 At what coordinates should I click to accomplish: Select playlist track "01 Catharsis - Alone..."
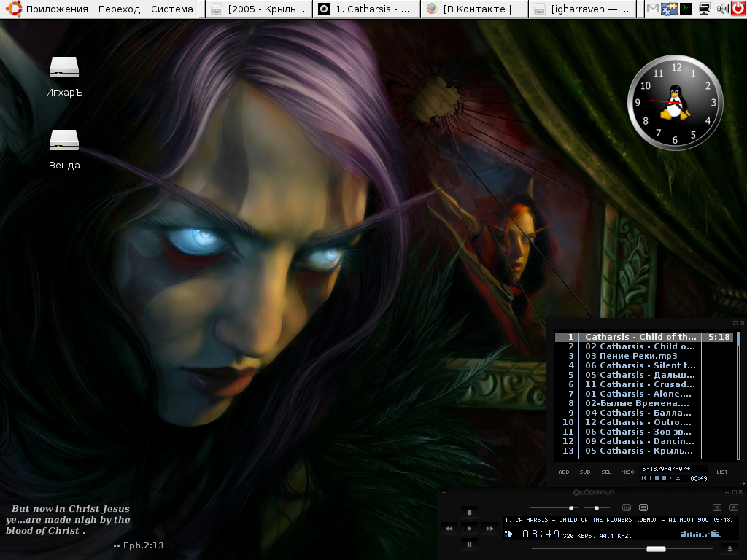643,394
